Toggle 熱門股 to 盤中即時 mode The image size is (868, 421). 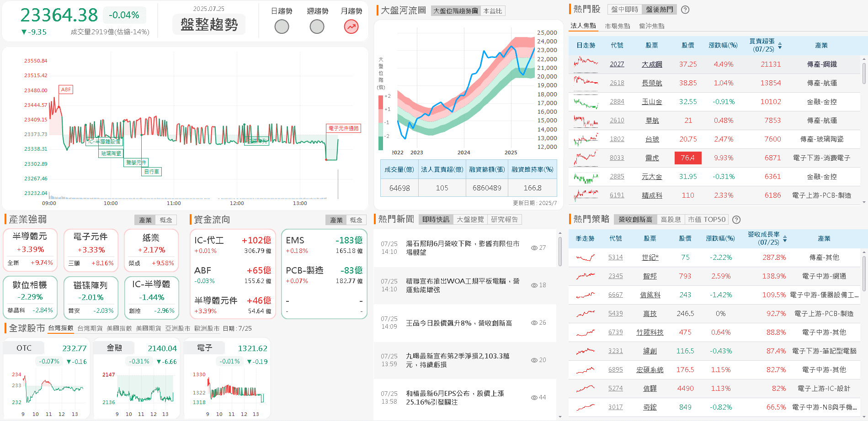point(624,10)
